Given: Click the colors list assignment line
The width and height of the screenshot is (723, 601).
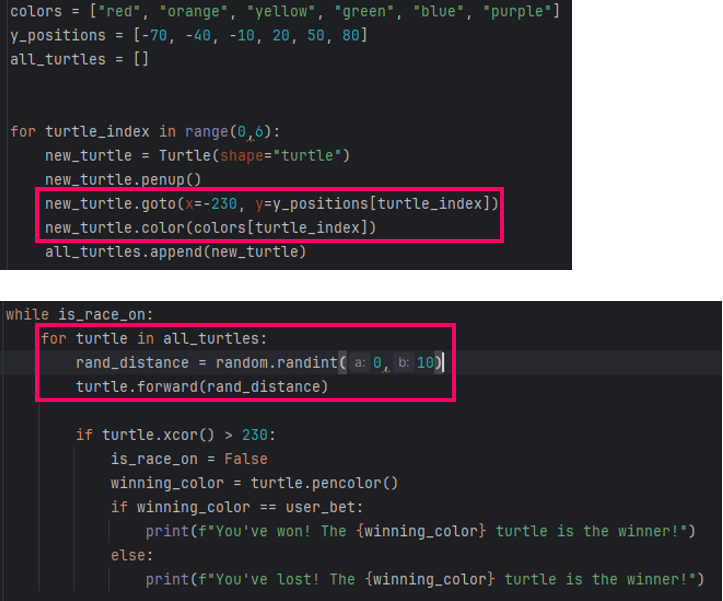Looking at the screenshot, I should 285,11.
